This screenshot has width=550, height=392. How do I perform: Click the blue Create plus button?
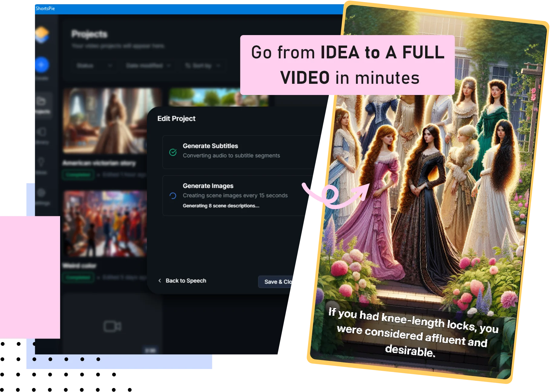[41, 65]
